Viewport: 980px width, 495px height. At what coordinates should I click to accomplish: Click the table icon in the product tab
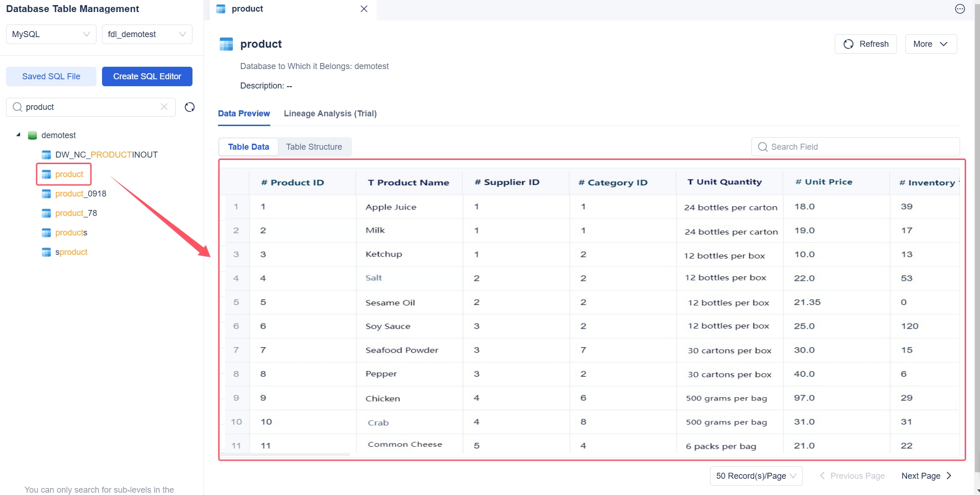(220, 9)
